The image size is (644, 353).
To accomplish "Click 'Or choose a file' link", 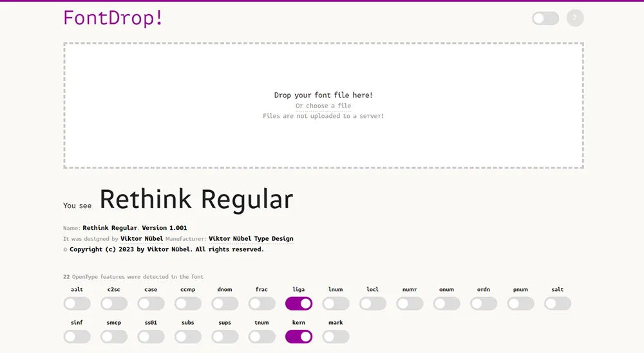I will [x=323, y=106].
